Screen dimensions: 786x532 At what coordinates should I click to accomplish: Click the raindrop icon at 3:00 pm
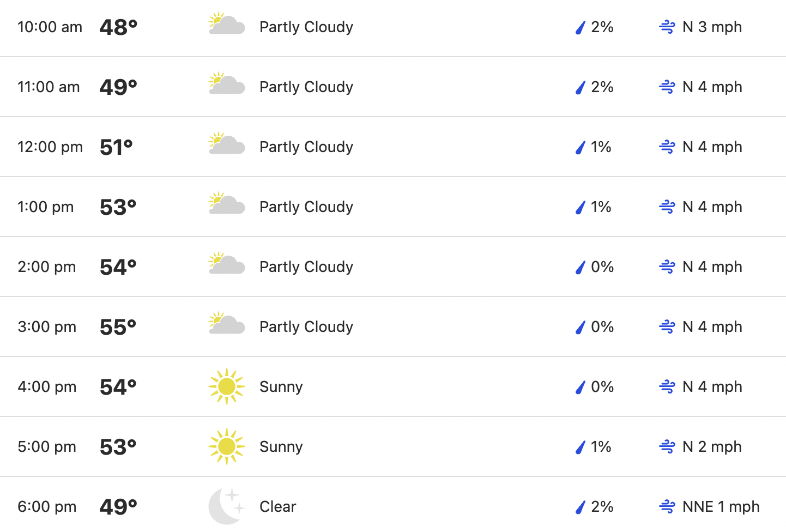pos(581,327)
